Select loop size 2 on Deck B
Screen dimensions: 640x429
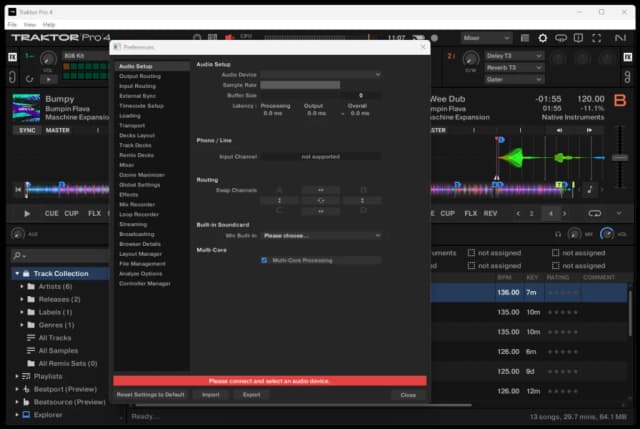[x=531, y=213]
